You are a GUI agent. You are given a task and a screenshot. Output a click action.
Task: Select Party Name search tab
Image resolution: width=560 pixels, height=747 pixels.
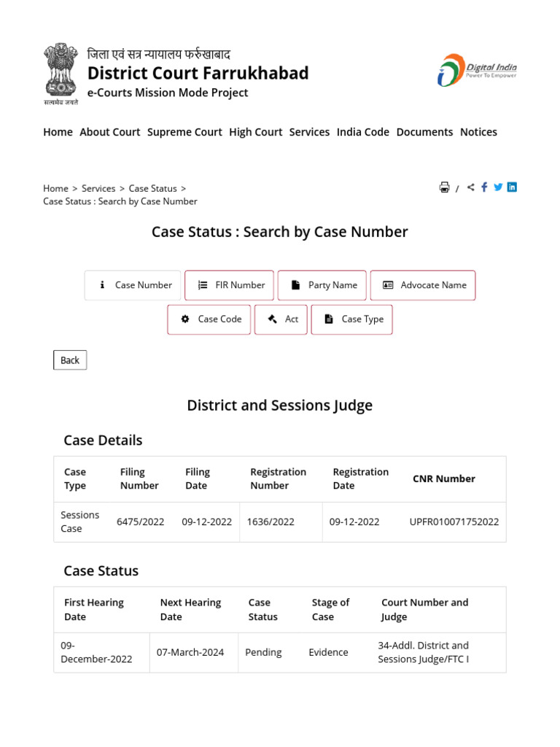322,285
